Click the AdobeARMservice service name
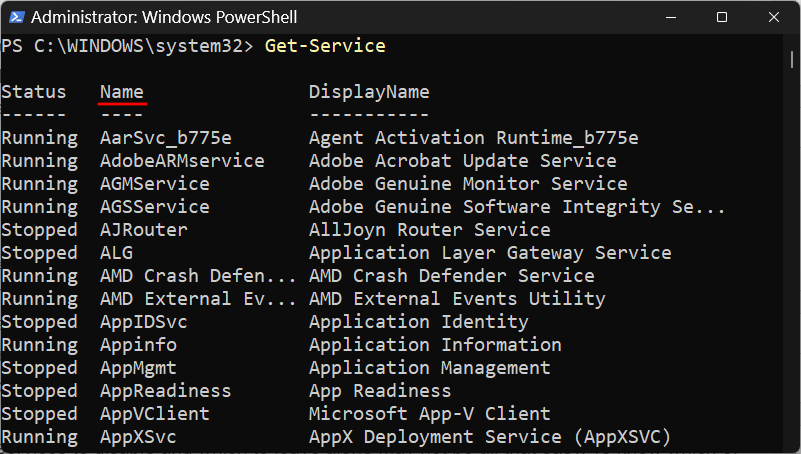The height and width of the screenshot is (454, 801). point(182,161)
